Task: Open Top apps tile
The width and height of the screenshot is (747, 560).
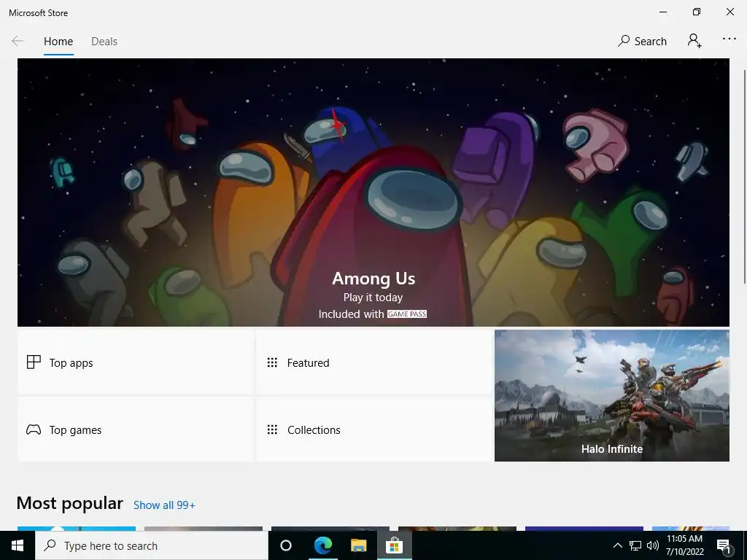Action: pyautogui.click(x=135, y=363)
